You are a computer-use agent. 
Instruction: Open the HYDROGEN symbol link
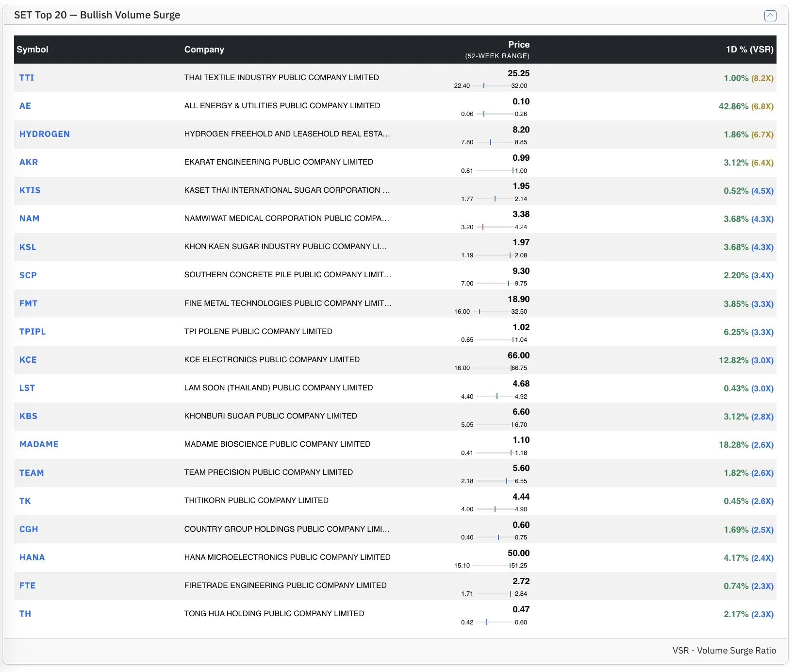45,134
